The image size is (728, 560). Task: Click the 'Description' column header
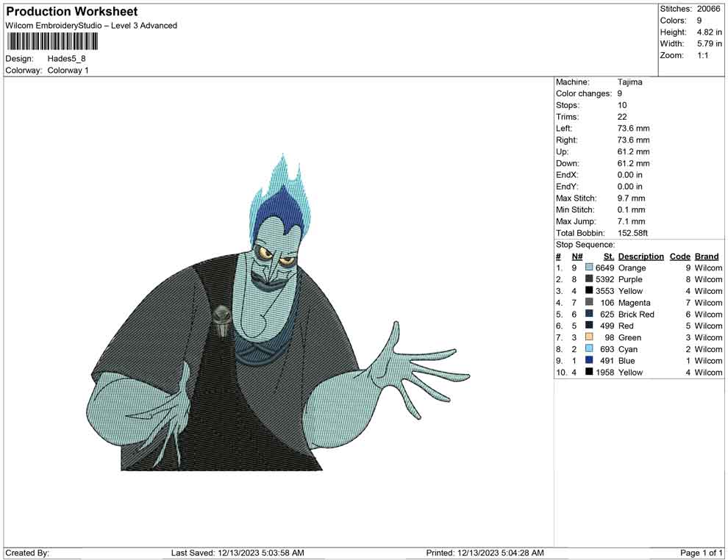click(640, 256)
